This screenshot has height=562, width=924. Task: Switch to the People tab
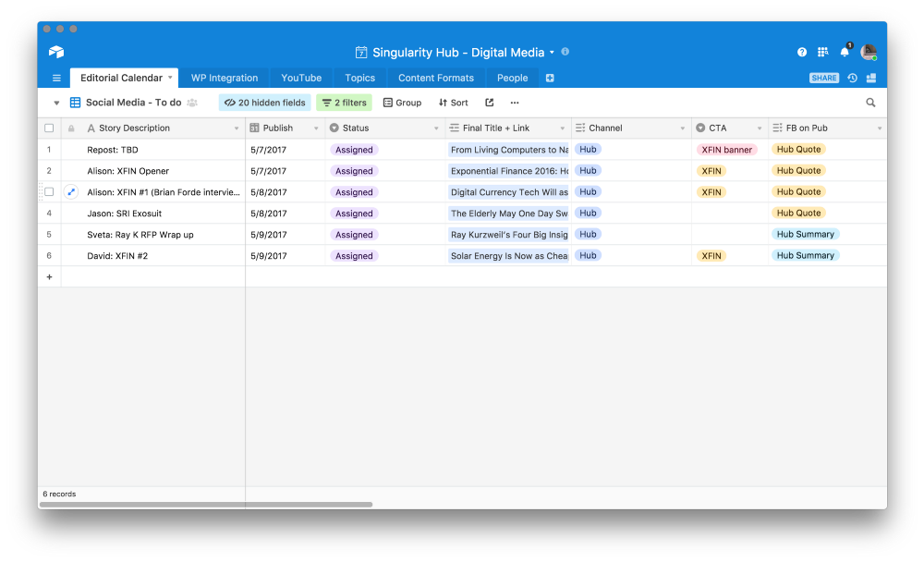pos(512,78)
